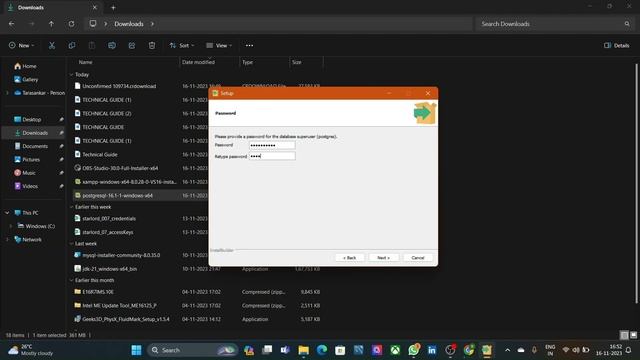Go back with the Explorer back arrow
Image resolution: width=640 pixels, height=360 pixels.
click(11, 24)
